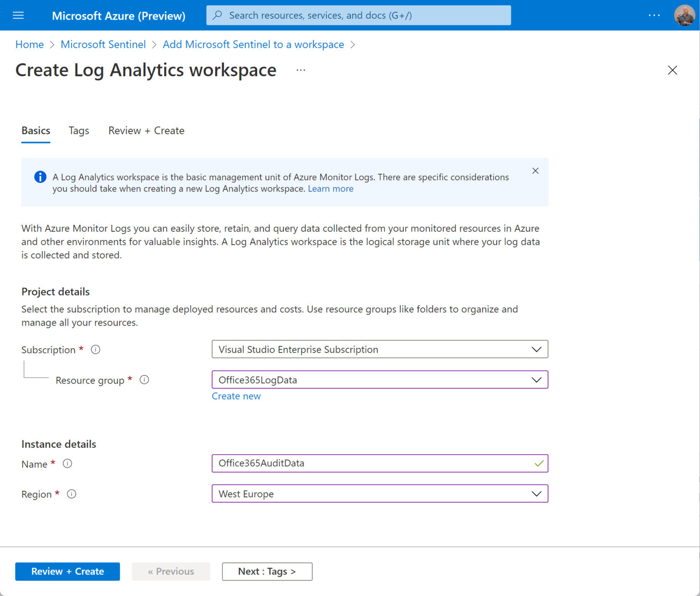Open the Subscription dropdown
700x596 pixels.
click(536, 349)
